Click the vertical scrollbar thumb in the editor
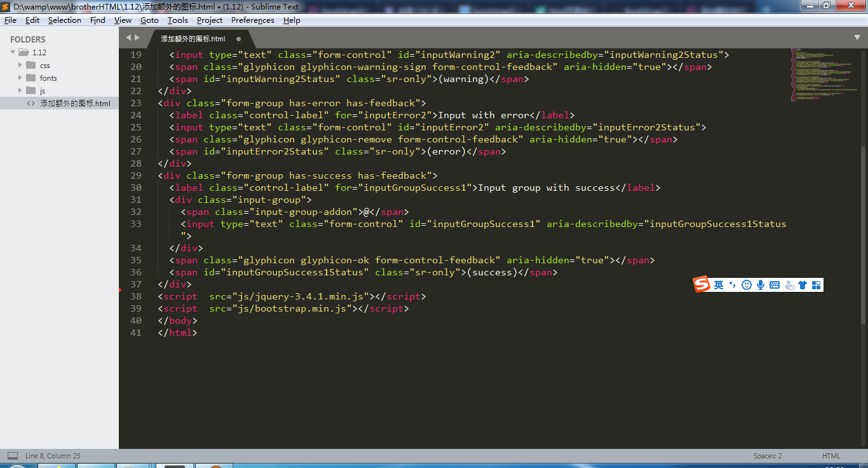868x468 pixels. pos(863,235)
